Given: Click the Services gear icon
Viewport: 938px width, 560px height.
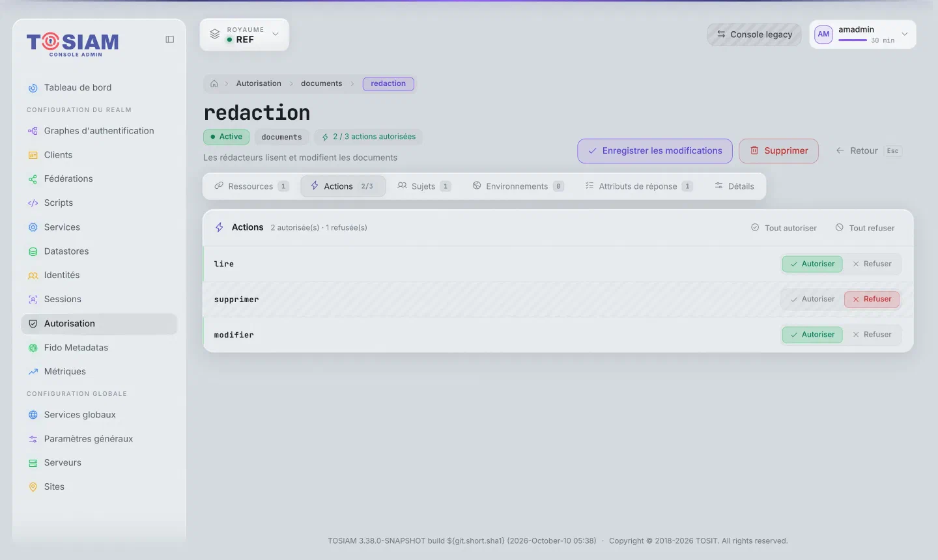Looking at the screenshot, I should [33, 227].
